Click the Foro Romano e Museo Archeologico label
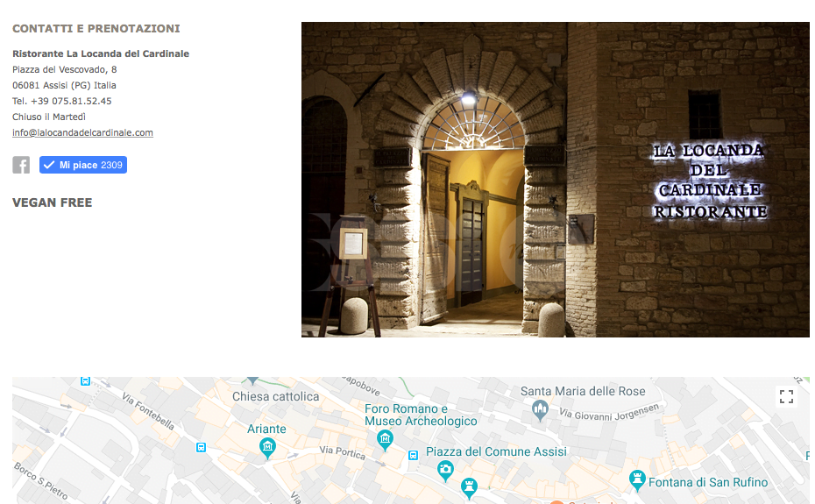This screenshot has height=504, width=815. (x=421, y=415)
